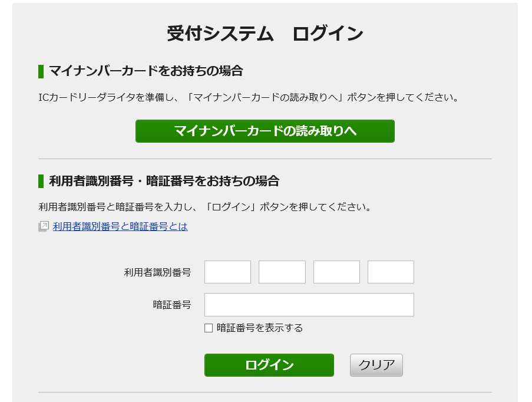Image resolution: width=532 pixels, height=402 pixels.
Task: Click the クリア button
Action: (x=376, y=365)
